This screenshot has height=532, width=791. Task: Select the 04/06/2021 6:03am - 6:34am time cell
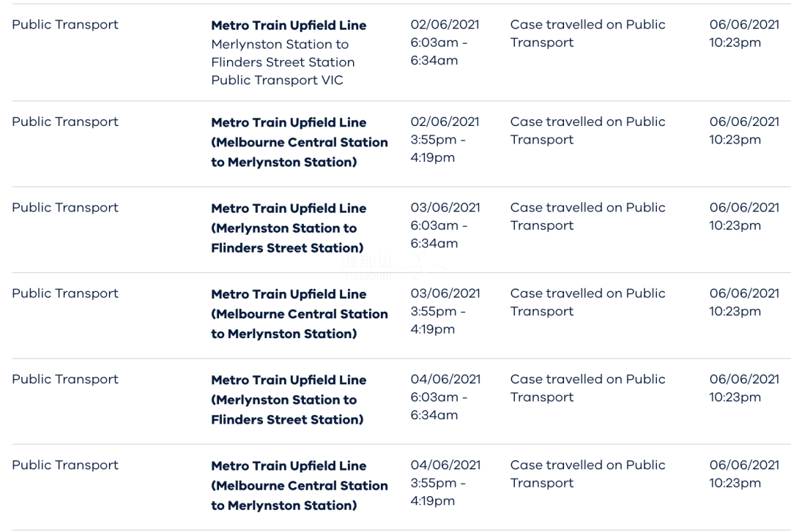[445, 397]
